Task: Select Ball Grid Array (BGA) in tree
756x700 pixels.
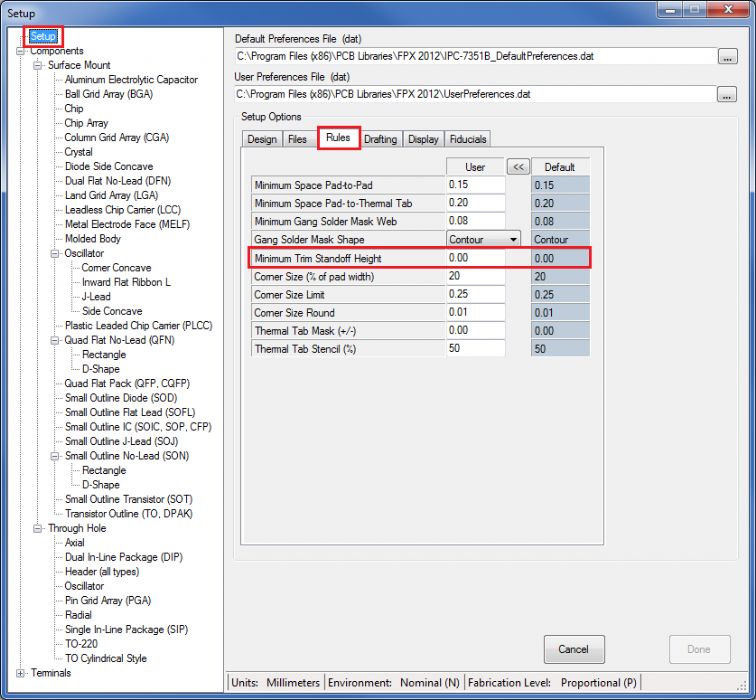Action: click(x=109, y=94)
